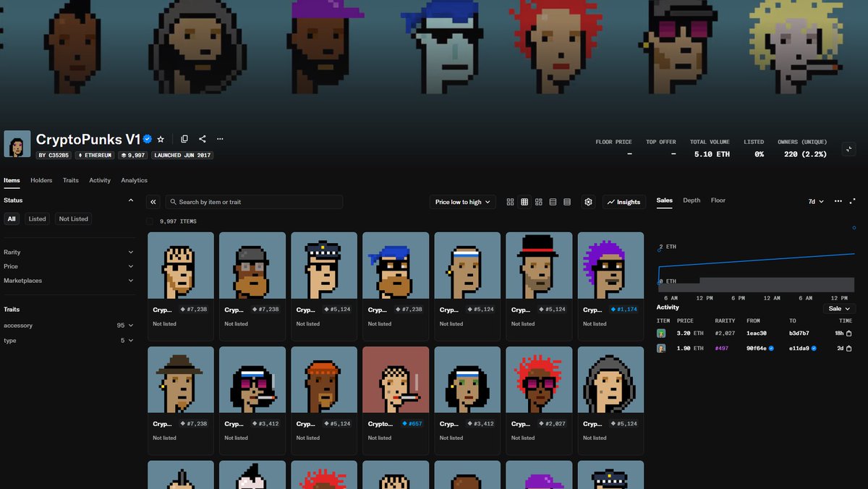
Task: Select the All status filter
Action: point(12,218)
